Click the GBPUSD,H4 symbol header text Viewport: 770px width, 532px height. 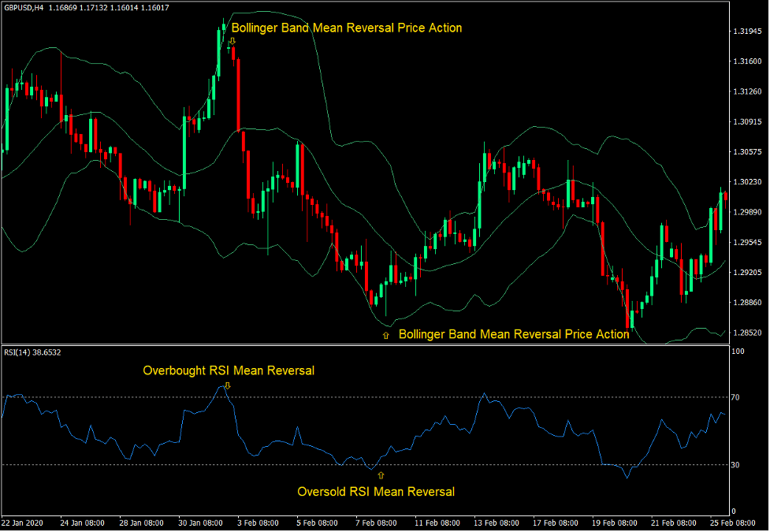[23, 7]
